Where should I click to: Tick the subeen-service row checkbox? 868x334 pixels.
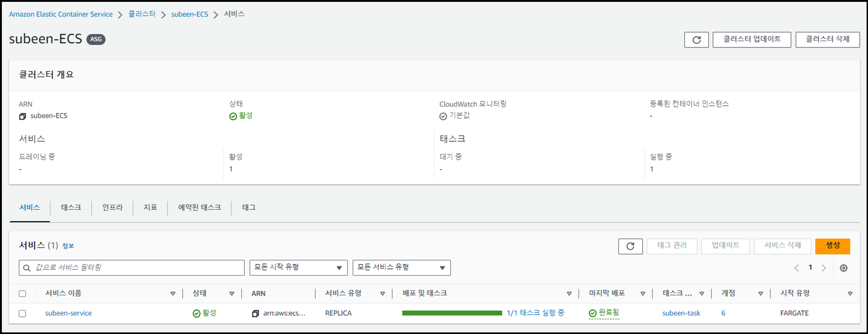click(22, 313)
